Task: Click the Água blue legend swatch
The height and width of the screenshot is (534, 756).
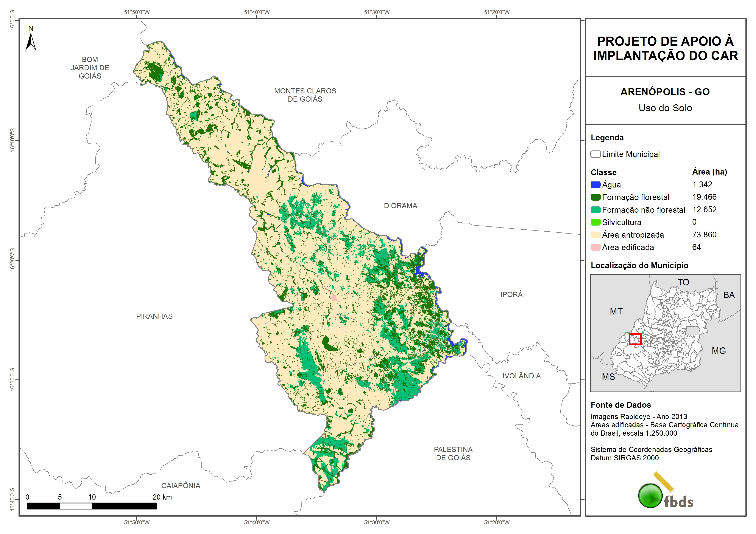Action: (595, 185)
